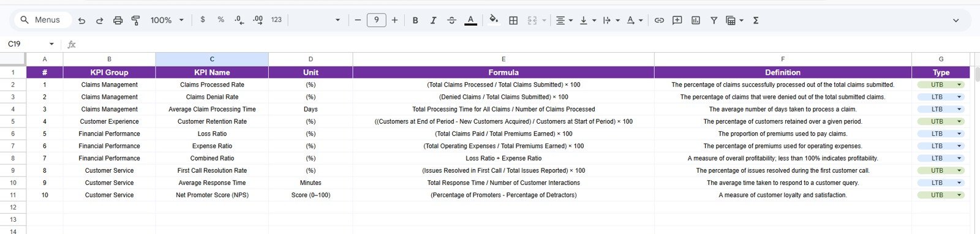
Task: Create a filter with funnel icon
Action: (x=714, y=20)
